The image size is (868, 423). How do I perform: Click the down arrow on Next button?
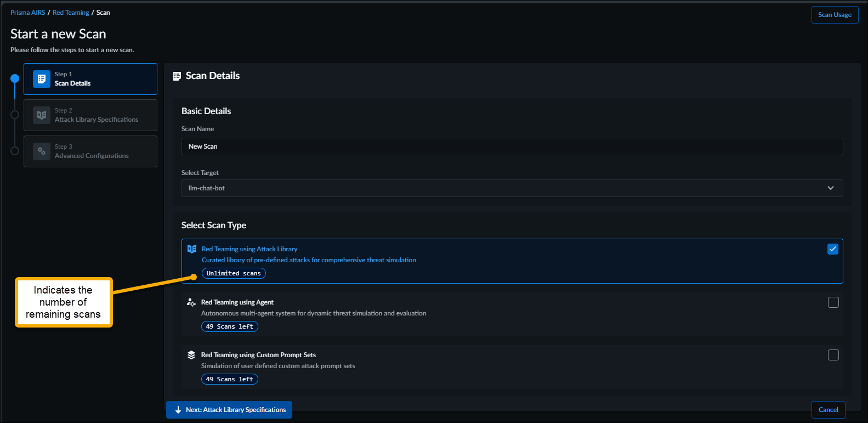tap(178, 410)
